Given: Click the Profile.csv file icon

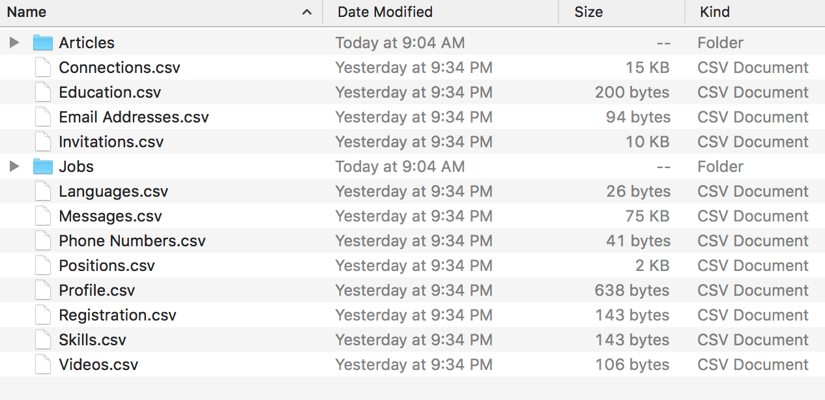Looking at the screenshot, I should point(43,290).
